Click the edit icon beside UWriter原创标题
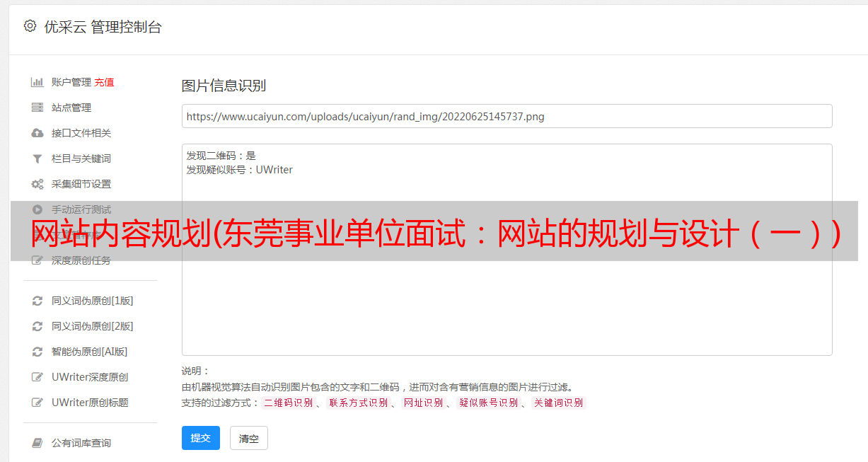This screenshot has height=462, width=868. point(37,403)
